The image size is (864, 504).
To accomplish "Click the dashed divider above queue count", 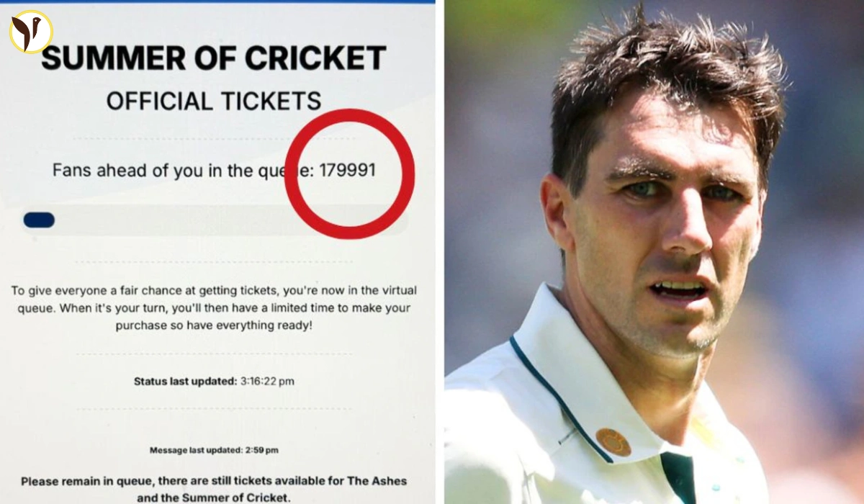I will coord(214,139).
